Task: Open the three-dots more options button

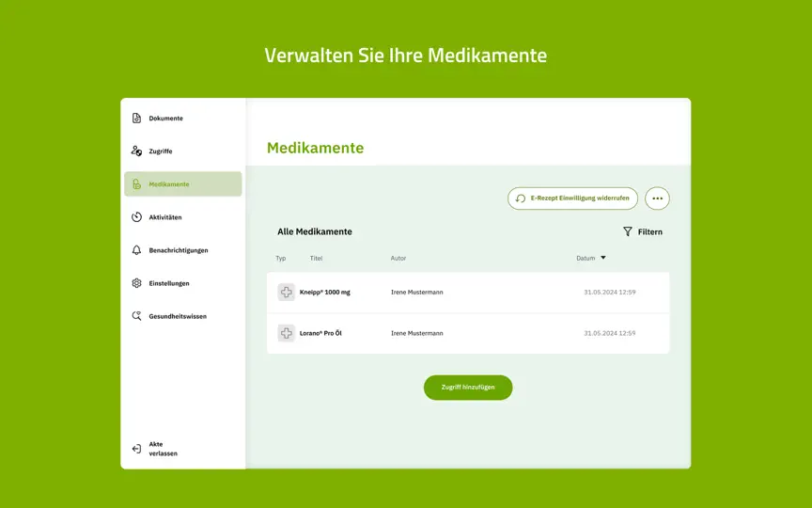Action: click(x=657, y=198)
